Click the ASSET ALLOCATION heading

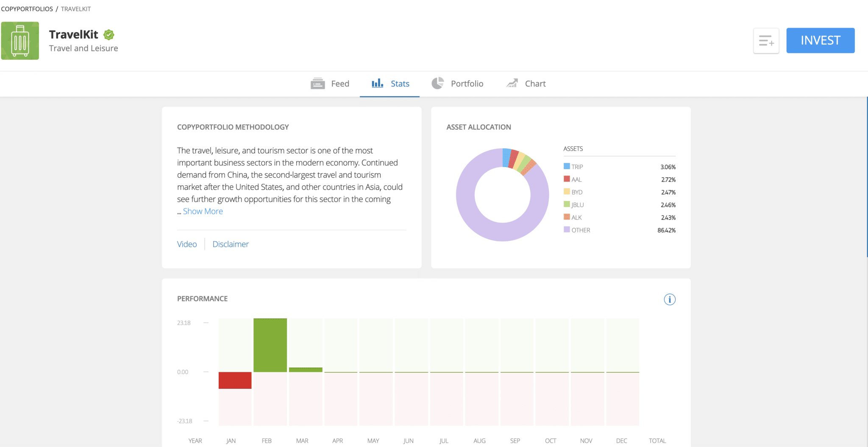tap(479, 127)
